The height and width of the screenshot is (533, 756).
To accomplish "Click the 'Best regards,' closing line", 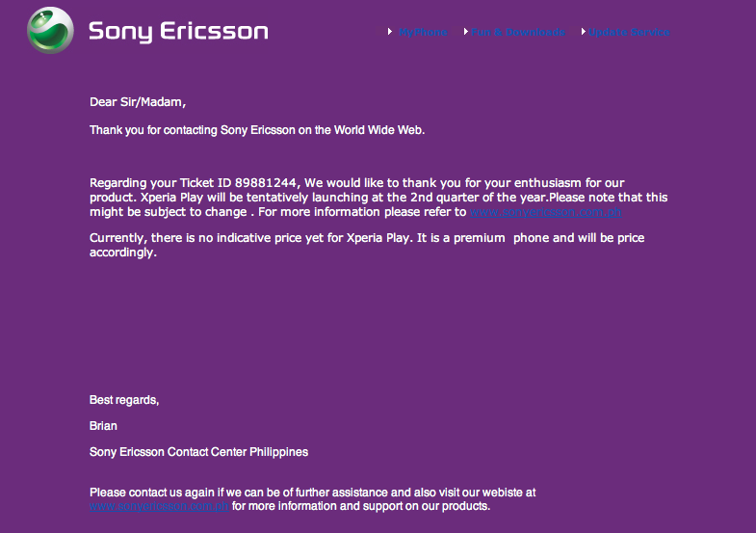I will 124,400.
